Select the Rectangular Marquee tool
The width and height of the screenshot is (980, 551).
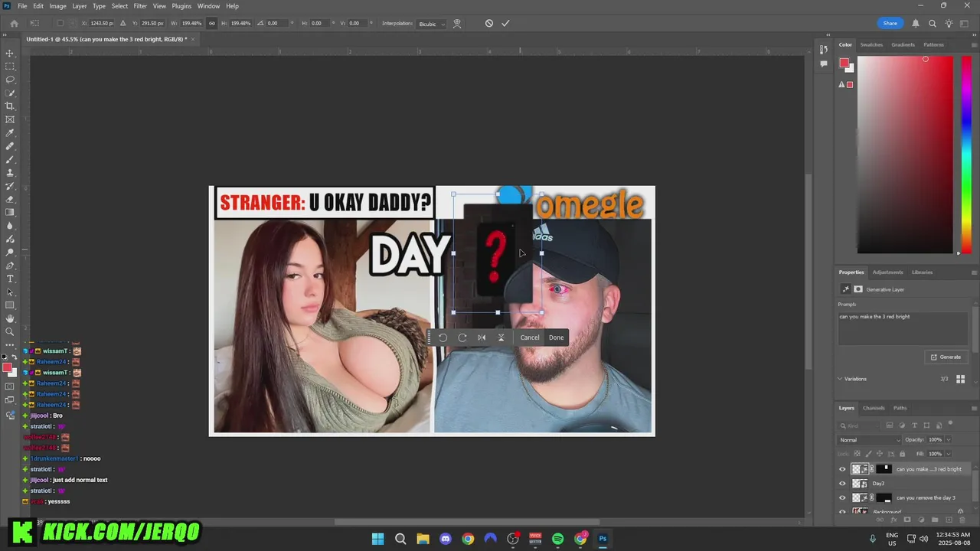[x=10, y=67]
